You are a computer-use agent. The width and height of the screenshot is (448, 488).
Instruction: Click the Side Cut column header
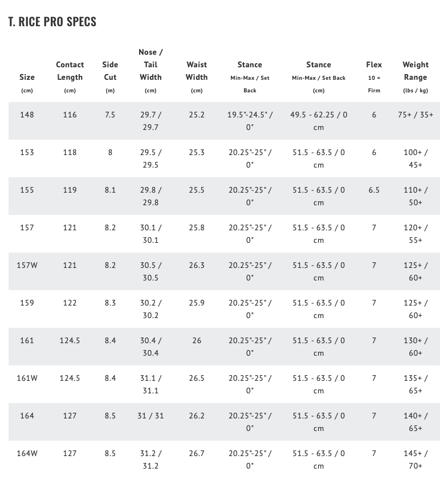pyautogui.click(x=110, y=71)
